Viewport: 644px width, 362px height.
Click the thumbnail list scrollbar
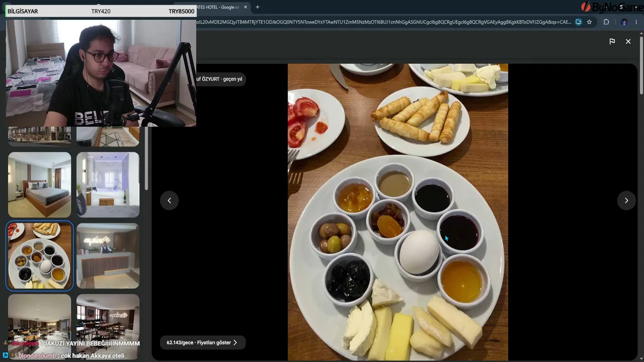[146, 158]
